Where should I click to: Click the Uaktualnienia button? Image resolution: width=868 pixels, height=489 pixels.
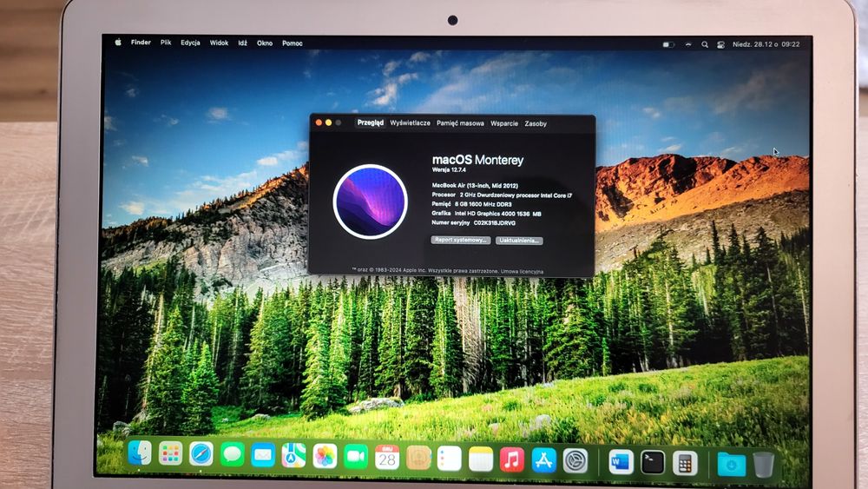pyautogui.click(x=519, y=241)
